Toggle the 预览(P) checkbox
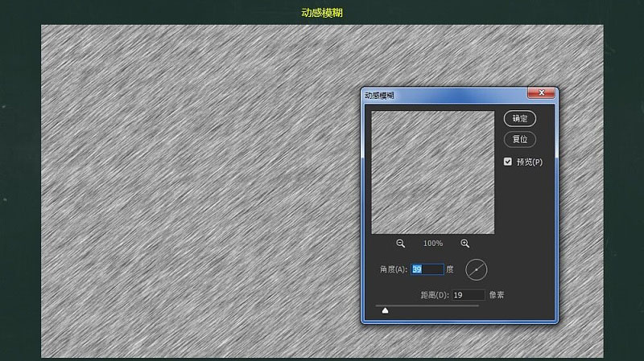This screenshot has width=644, height=361. (508, 162)
